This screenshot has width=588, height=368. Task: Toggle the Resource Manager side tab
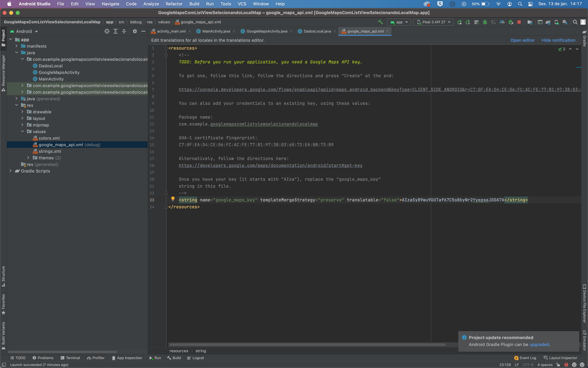click(x=3, y=73)
